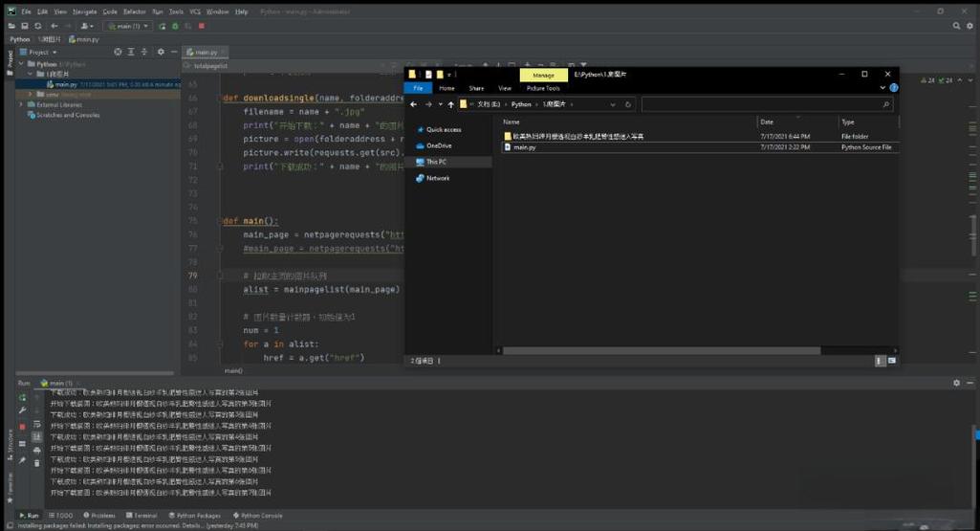Viewport: 980px width, 531px height.
Task: Click the Select Opened File target icon in the Project panel
Action: coord(118,52)
